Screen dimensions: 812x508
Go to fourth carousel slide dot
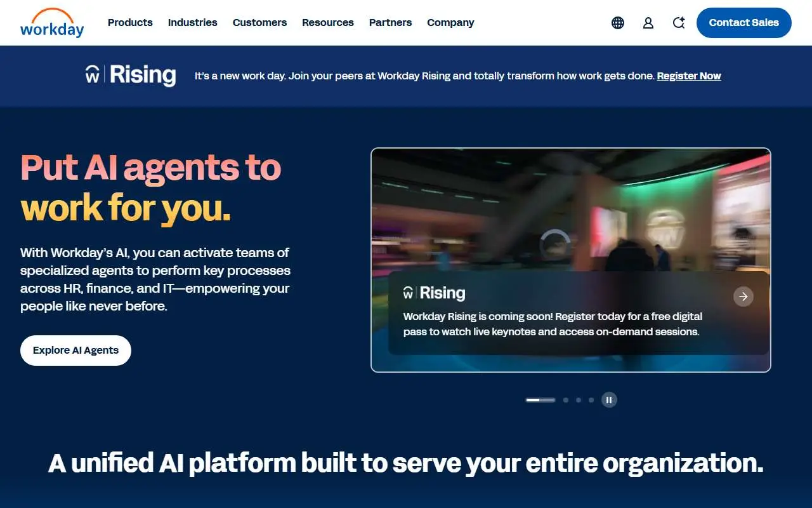(591, 400)
